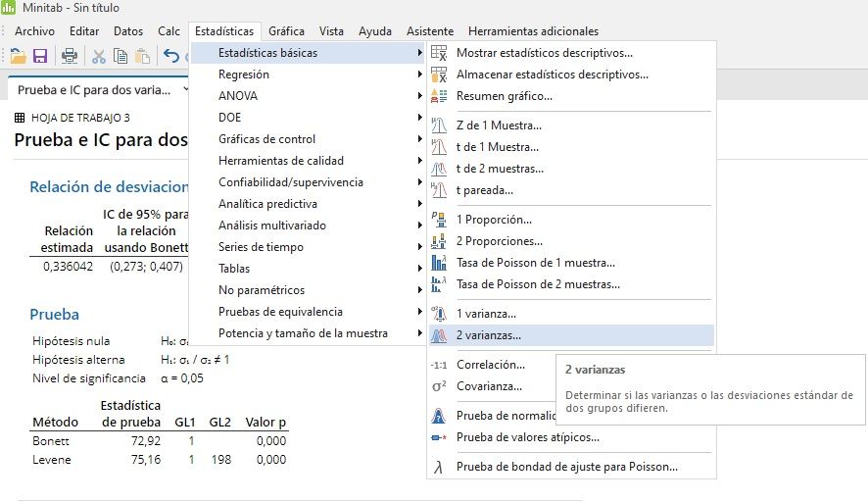Click icon for Almacenar estadísticos descriptivos

coord(439,75)
